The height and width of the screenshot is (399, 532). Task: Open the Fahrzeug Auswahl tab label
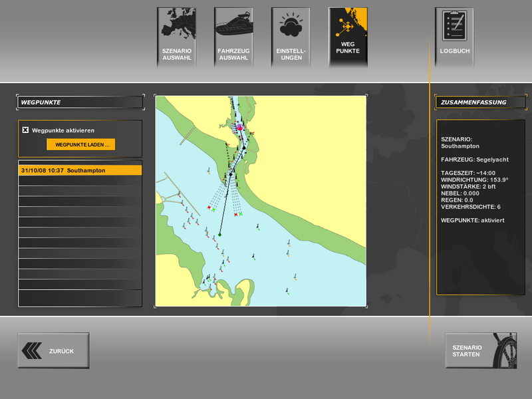point(233,54)
